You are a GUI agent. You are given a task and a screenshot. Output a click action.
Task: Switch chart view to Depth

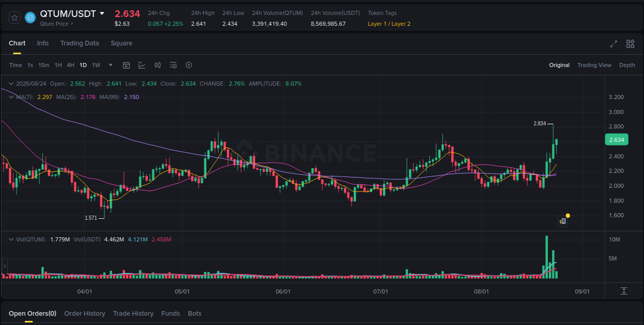(x=627, y=65)
